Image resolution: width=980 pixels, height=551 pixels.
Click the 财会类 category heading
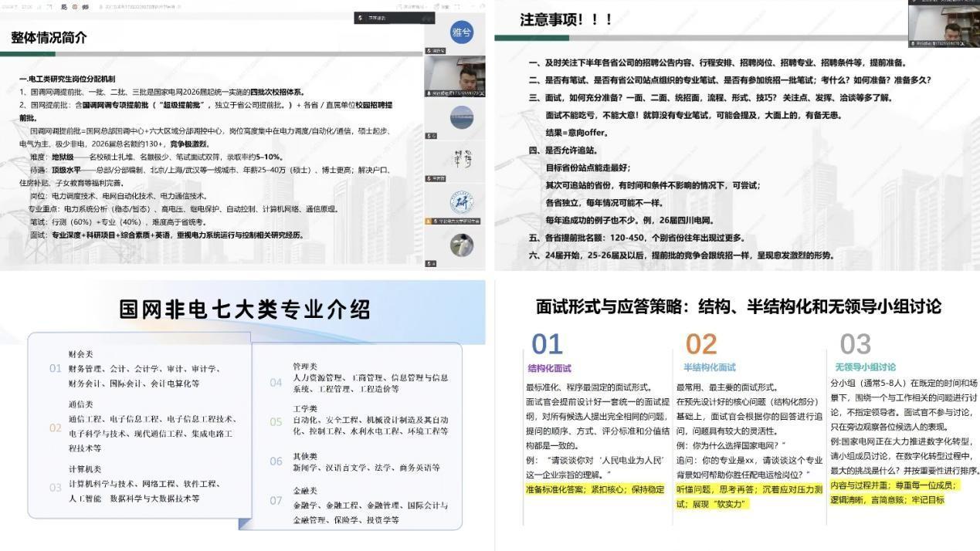(80, 357)
